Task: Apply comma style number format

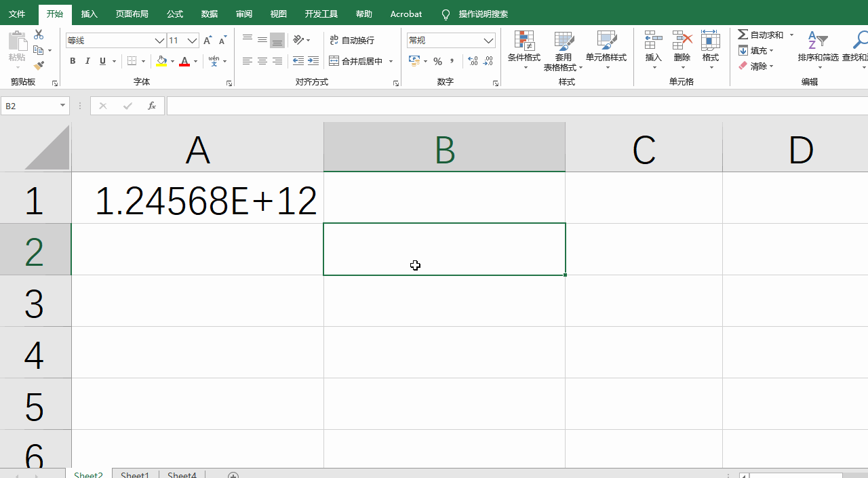Action: pos(452,61)
